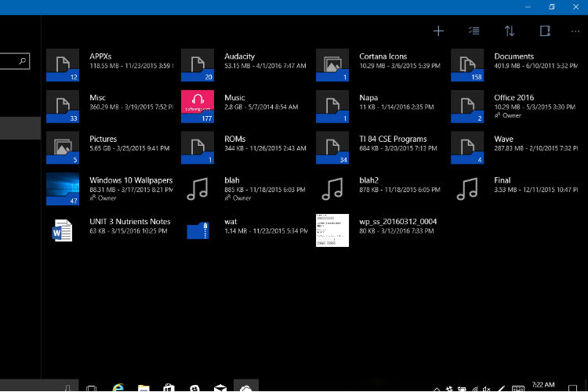Expand the more options ellipsis menu

tap(576, 31)
